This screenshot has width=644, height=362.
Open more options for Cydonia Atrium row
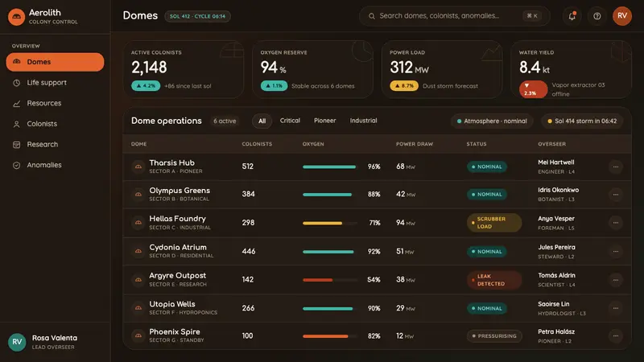616,251
